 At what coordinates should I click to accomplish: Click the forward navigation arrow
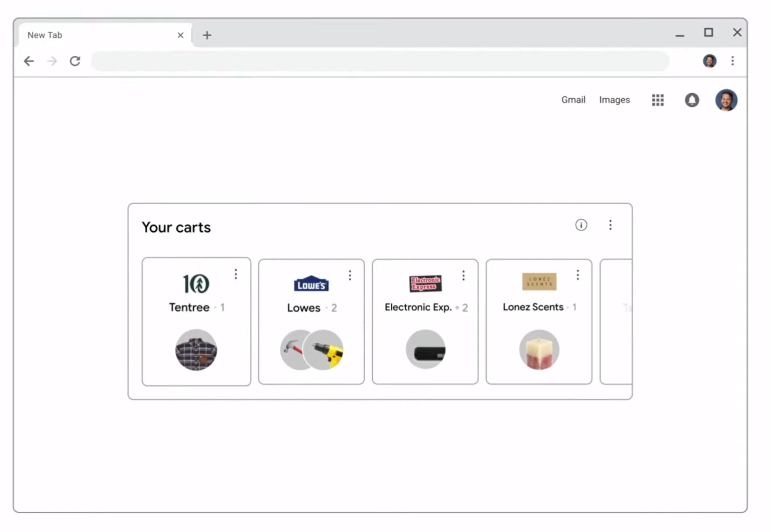click(x=52, y=61)
